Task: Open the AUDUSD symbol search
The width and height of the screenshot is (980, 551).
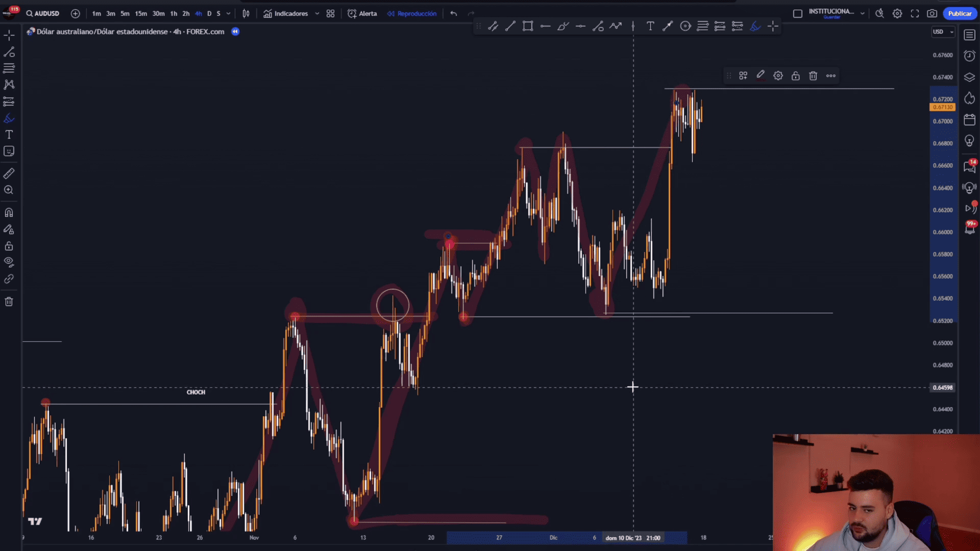Action: point(43,14)
